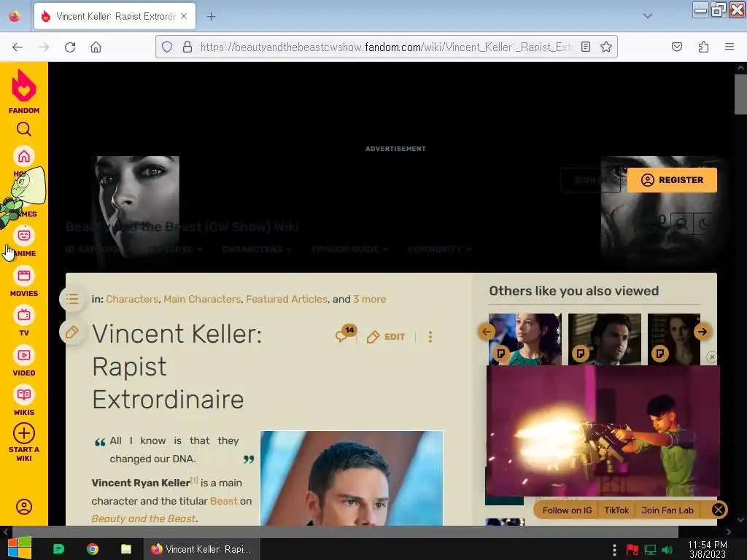Open a new browser tab

click(211, 17)
